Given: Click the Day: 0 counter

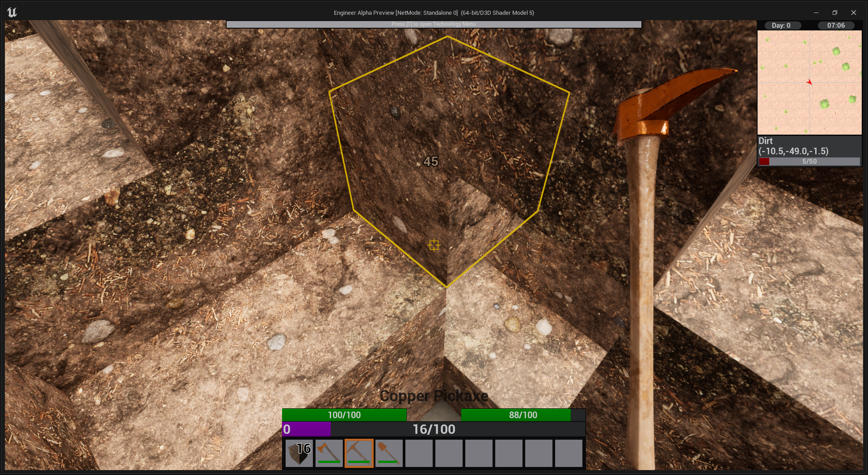Looking at the screenshot, I should (781, 25).
